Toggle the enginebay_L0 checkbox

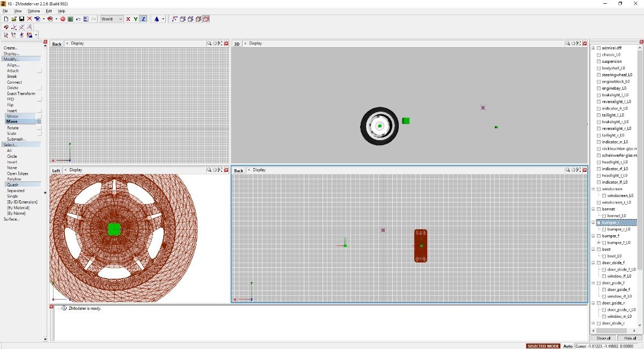[x=598, y=88]
